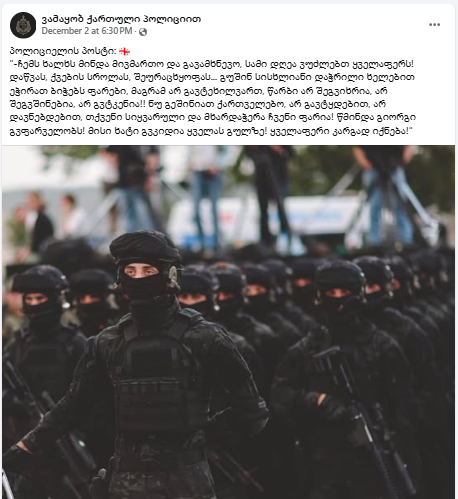This screenshot has height=499, width=458.
Task: Click the black beret of the front officer
Action: pyautogui.click(x=145, y=246)
